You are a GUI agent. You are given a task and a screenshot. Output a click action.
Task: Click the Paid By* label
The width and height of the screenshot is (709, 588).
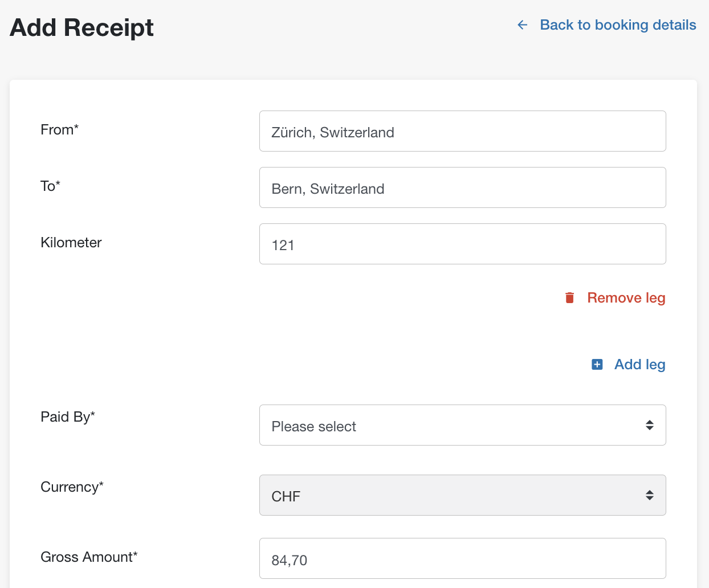coord(67,417)
